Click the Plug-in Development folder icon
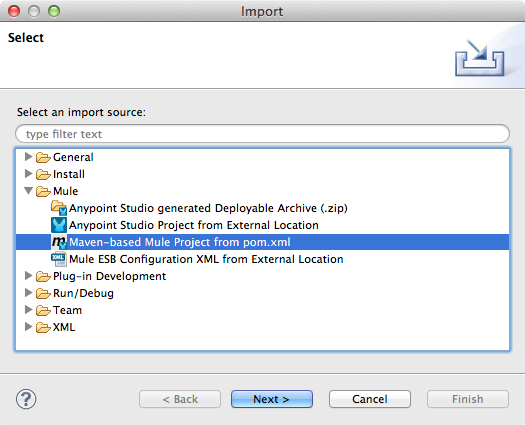Screen dimensions: 525x425 pos(43,276)
